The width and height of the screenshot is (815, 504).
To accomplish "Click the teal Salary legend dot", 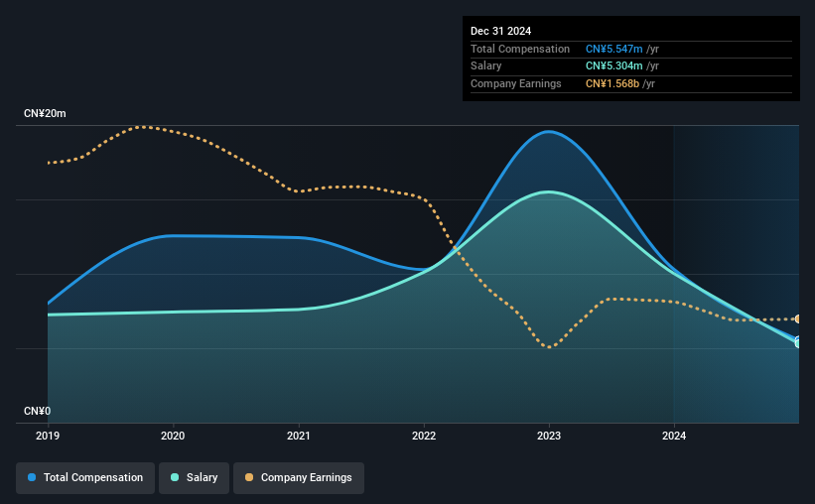I will coord(175,477).
